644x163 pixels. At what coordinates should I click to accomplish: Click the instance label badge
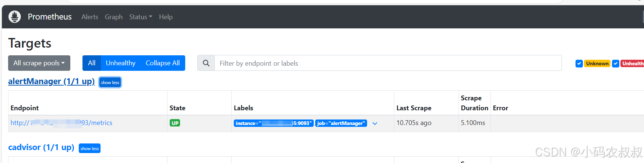274,123
